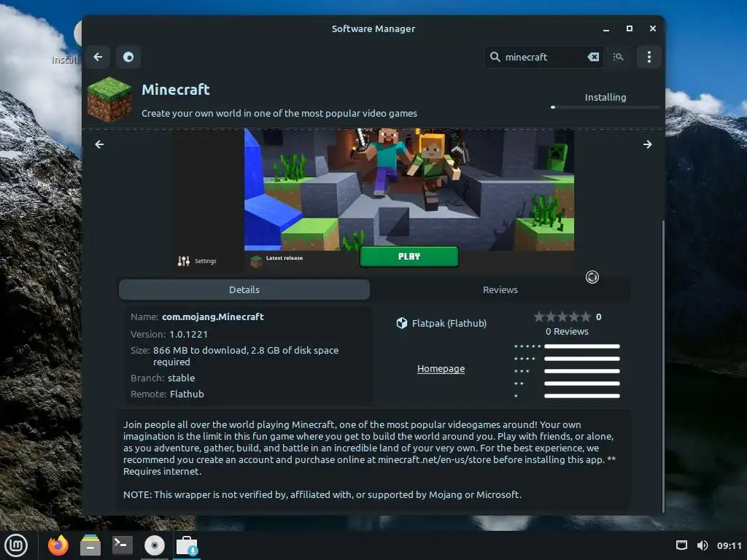This screenshot has width=747, height=560.
Task: Click the magnifier icon in search field
Action: [495, 57]
